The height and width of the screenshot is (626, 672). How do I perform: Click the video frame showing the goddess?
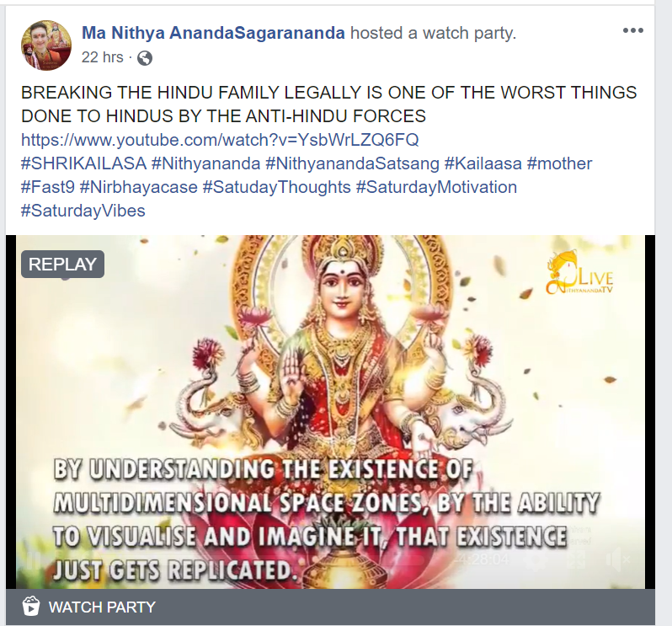tap(330, 412)
